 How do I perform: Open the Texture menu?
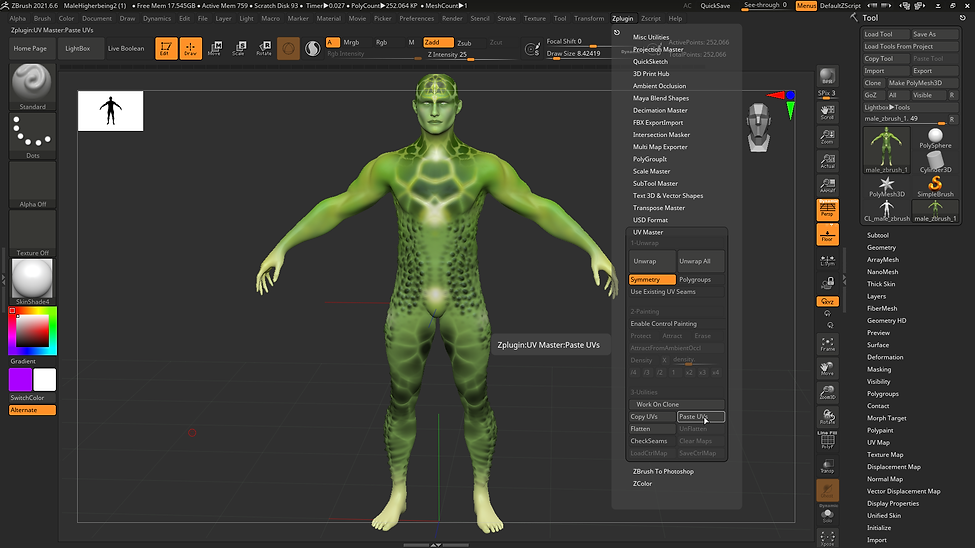534,18
